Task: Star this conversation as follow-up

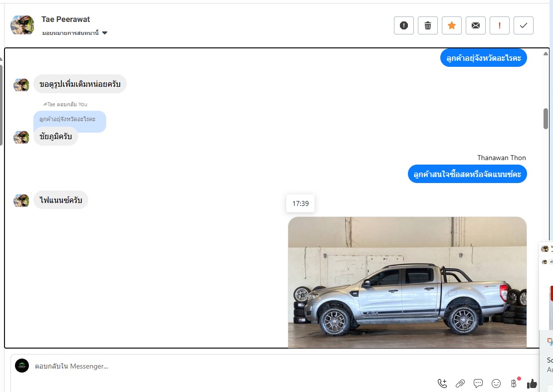Action: pyautogui.click(x=451, y=25)
